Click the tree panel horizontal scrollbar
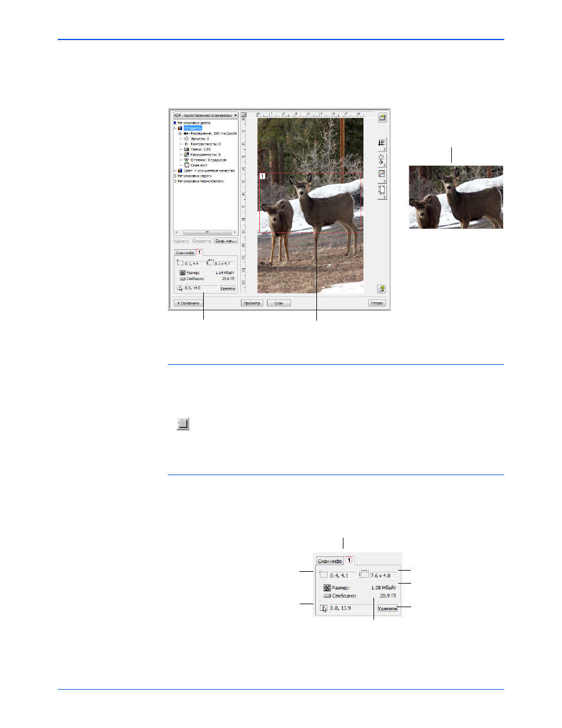The image size is (562, 728). point(206,232)
